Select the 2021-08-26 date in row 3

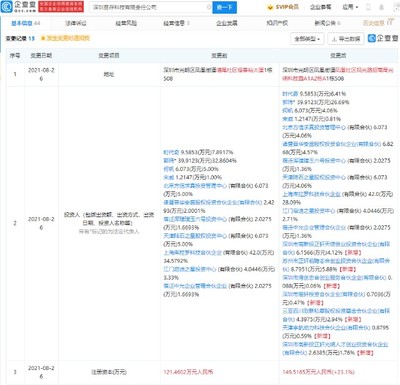41,372
